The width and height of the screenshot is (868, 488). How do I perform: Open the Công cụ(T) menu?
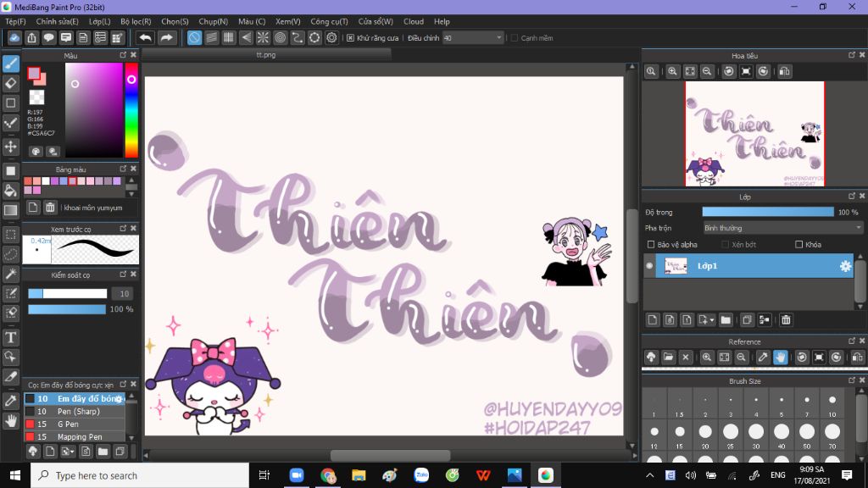coord(329,21)
